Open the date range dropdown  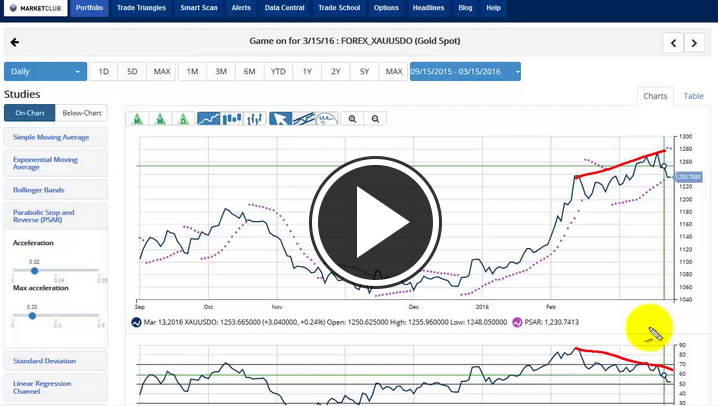(x=465, y=72)
